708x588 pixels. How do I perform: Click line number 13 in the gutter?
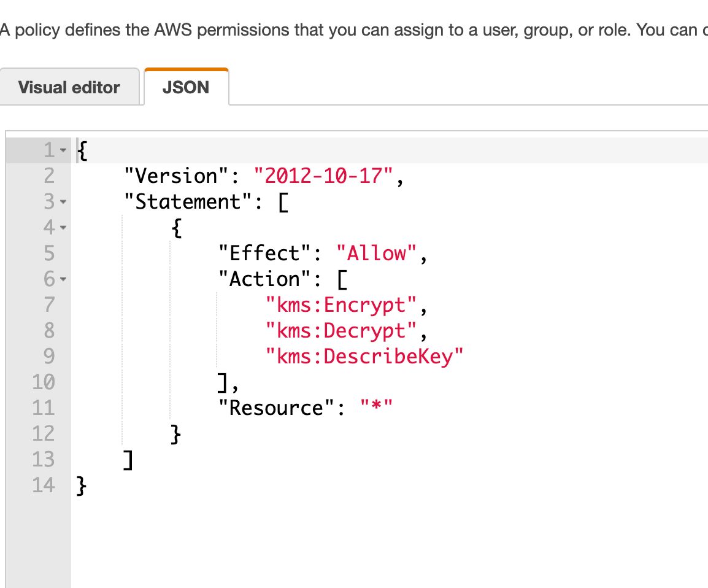point(44,459)
